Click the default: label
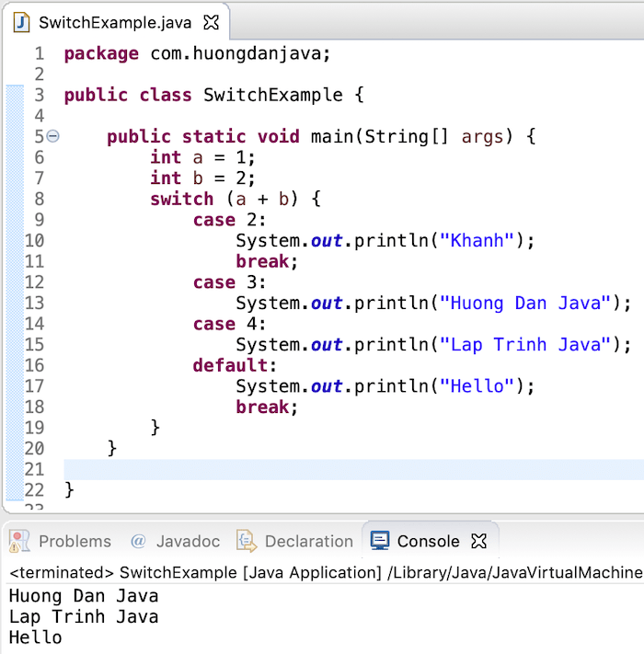The width and height of the screenshot is (644, 654). click(x=235, y=365)
